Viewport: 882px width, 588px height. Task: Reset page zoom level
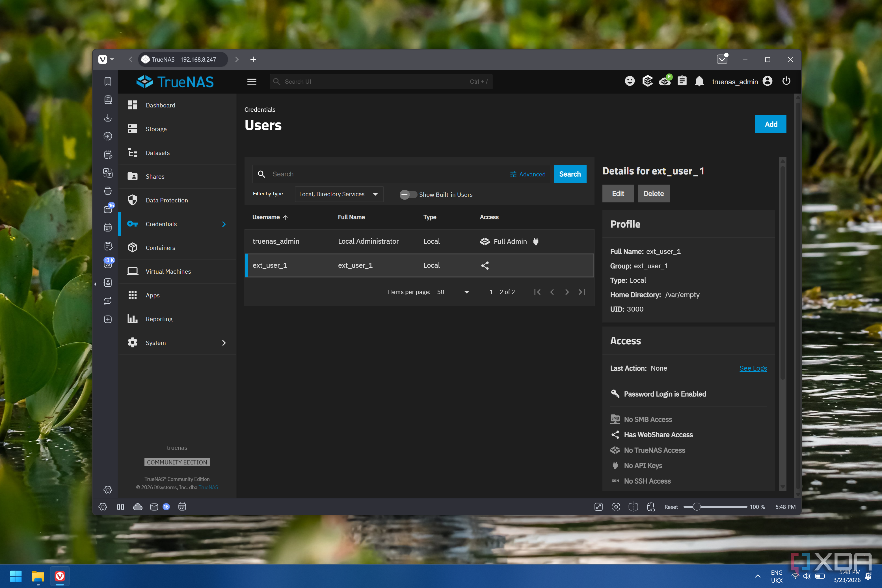(x=671, y=507)
